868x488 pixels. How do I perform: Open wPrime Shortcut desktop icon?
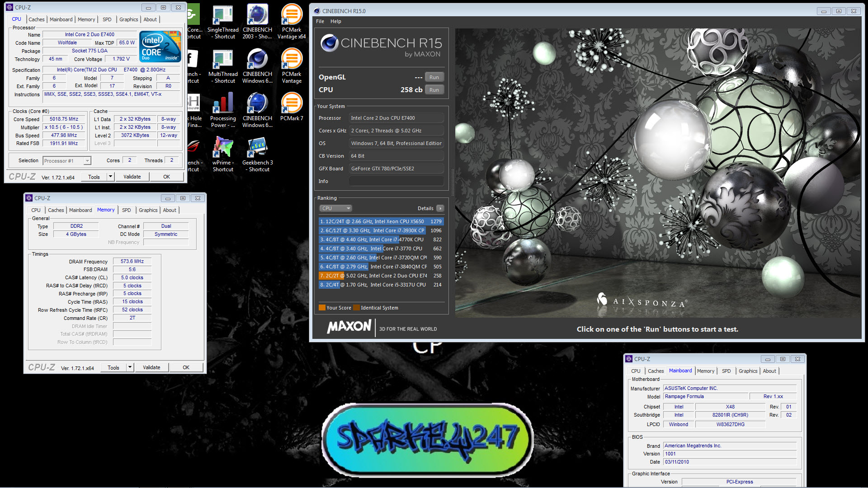(223, 155)
